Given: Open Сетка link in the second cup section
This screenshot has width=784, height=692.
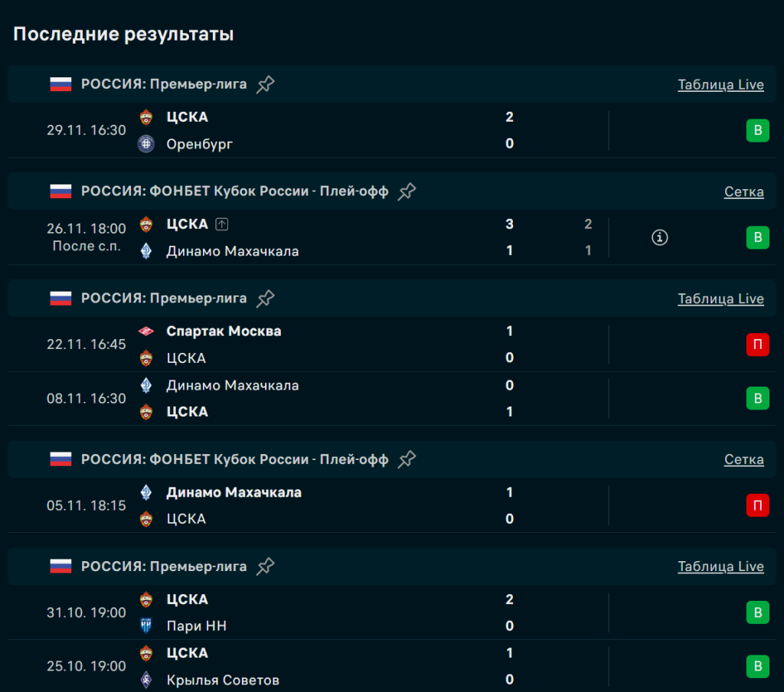Looking at the screenshot, I should pos(743,459).
